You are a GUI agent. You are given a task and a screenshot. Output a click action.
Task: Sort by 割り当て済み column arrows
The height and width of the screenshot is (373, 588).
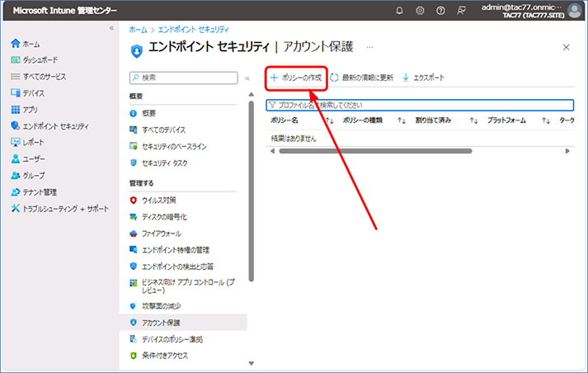[473, 120]
